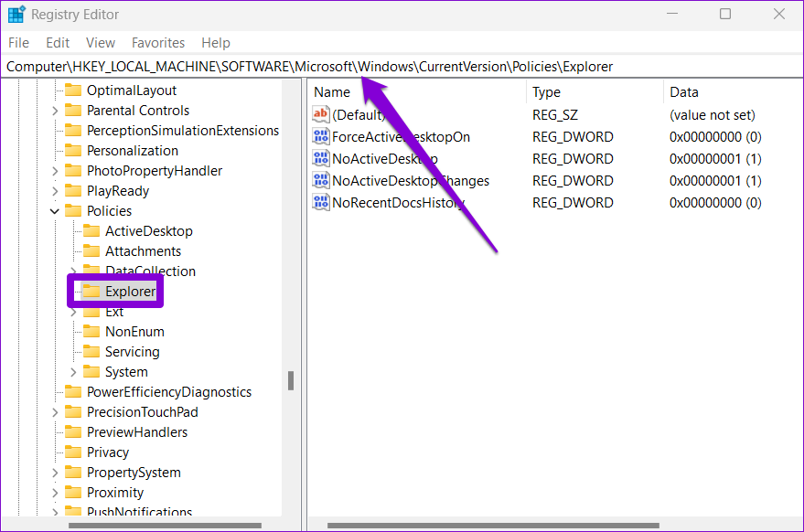Select the NoActiveDesktopChanges value name
The height and width of the screenshot is (532, 804).
411,180
